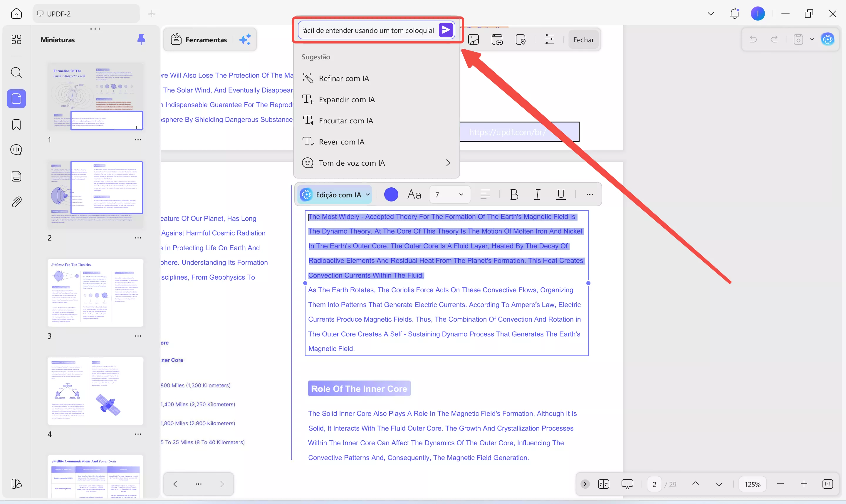Click the insert image tool icon
846x504 pixels.
[473, 40]
